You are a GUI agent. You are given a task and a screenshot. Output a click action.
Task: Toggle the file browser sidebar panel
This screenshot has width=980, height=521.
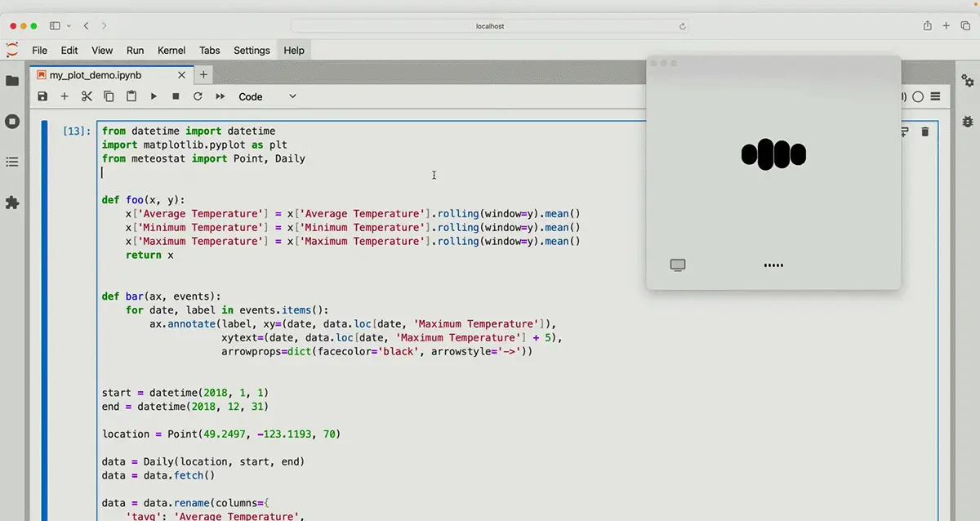12,81
